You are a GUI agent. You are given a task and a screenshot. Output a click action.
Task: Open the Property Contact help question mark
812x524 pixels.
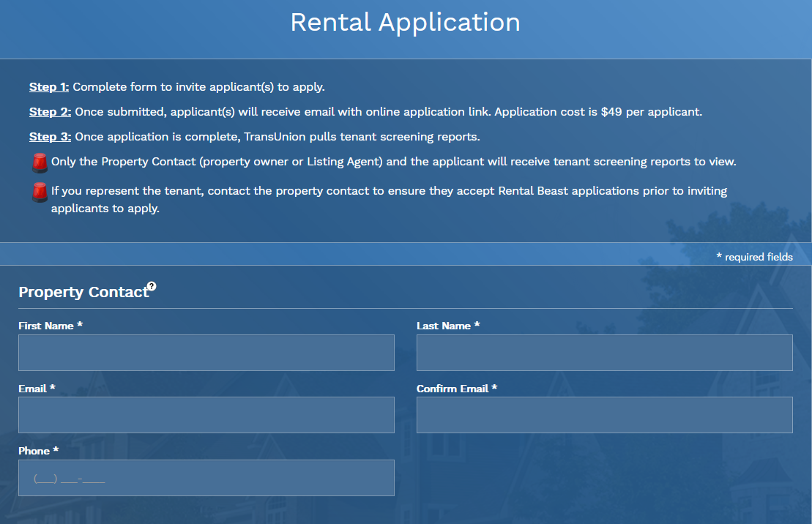pyautogui.click(x=152, y=286)
